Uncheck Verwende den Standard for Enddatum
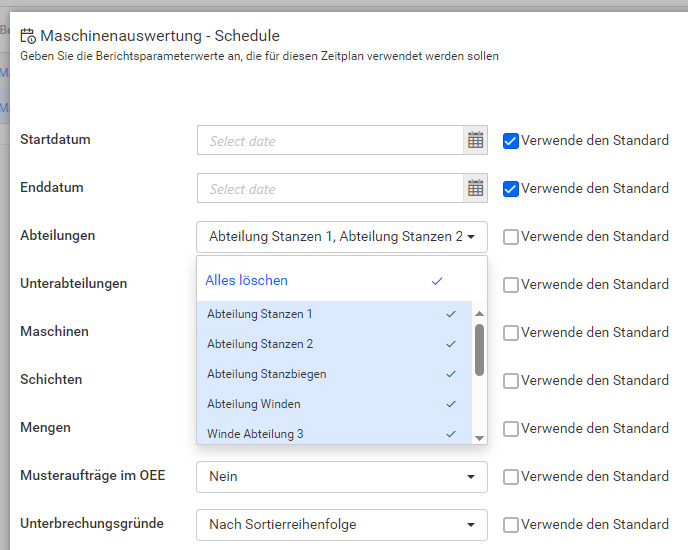 [x=511, y=188]
